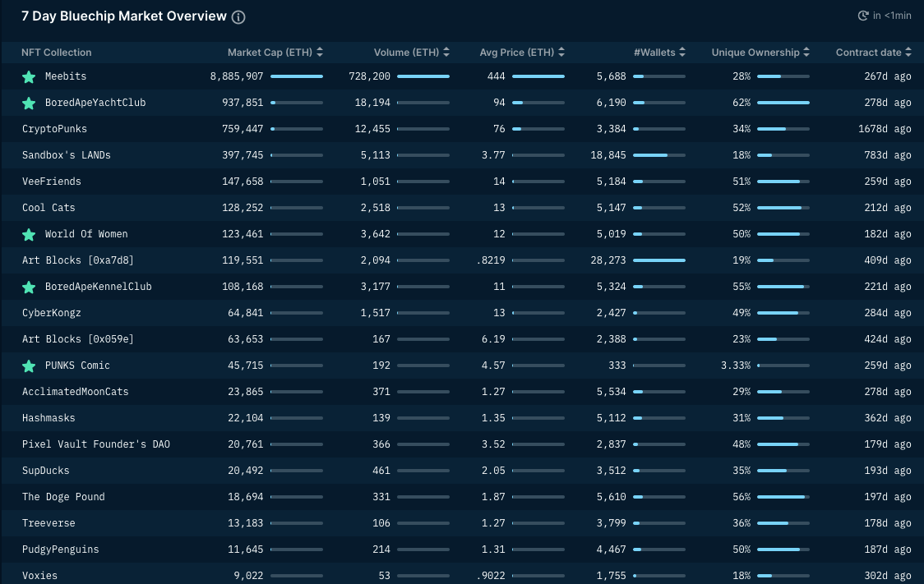Click the refresh timer icon
This screenshot has width=924, height=584.
tap(862, 16)
